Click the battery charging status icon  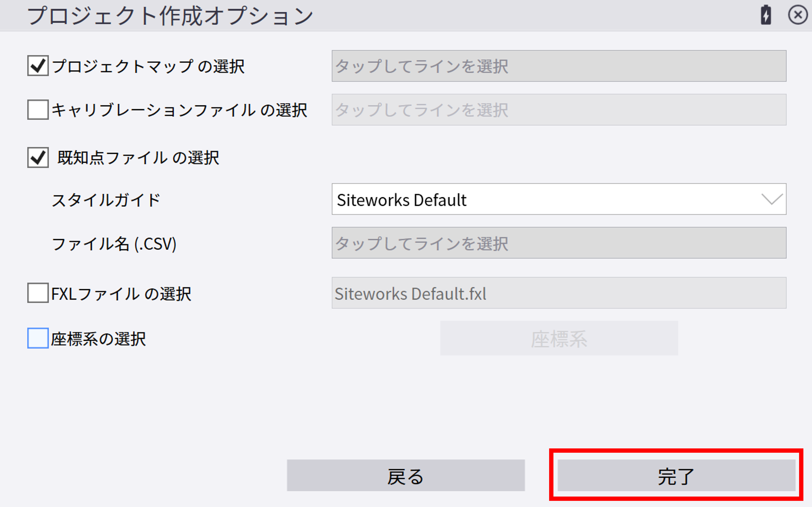[766, 15]
